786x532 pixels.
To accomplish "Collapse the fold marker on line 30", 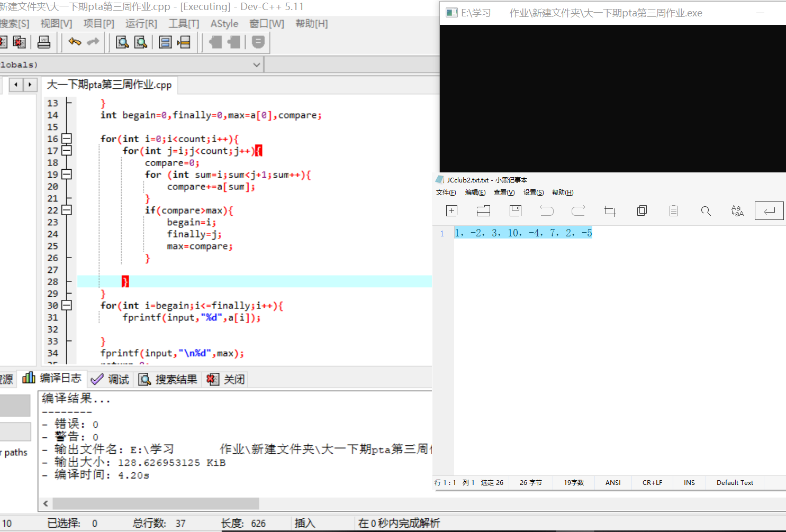I will pos(66,305).
